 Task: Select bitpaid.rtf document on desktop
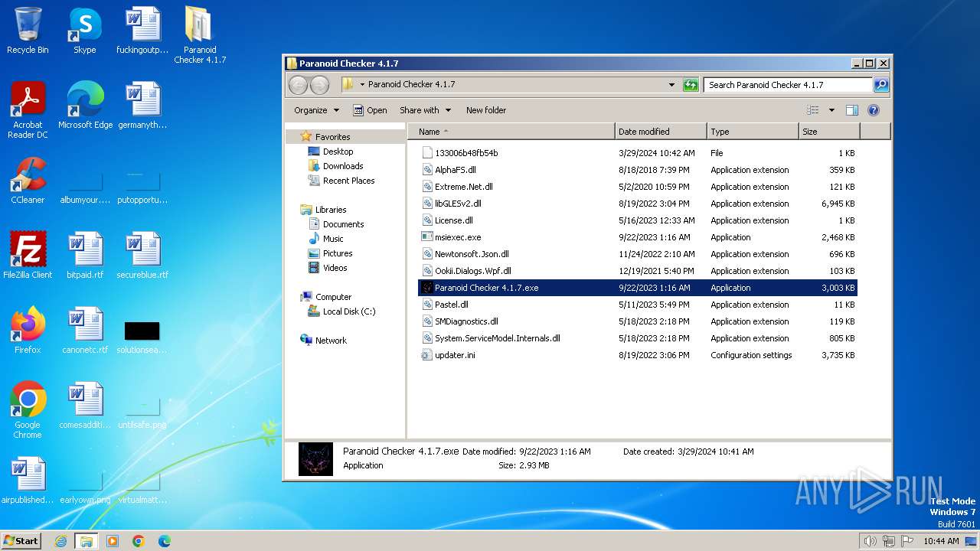pos(85,256)
